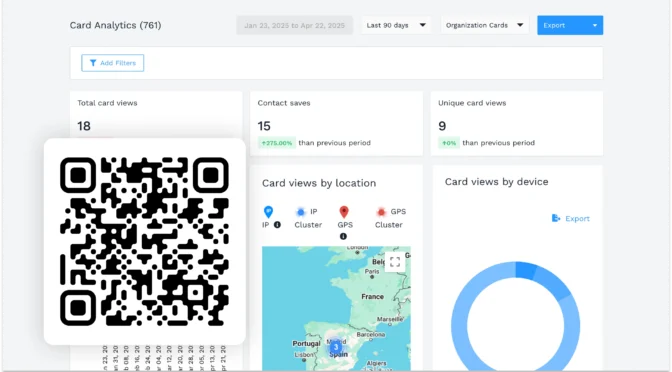
Task: Click the Contact saves stat card
Action: click(x=336, y=123)
